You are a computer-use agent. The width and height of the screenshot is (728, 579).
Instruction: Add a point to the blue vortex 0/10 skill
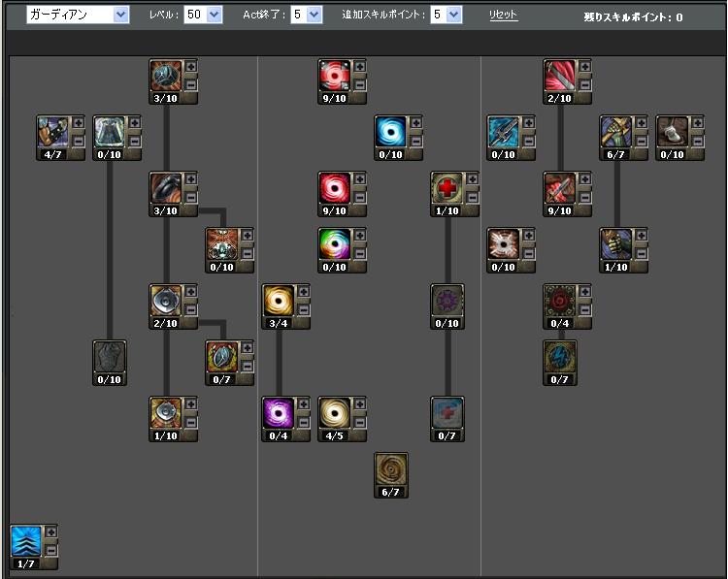click(416, 123)
